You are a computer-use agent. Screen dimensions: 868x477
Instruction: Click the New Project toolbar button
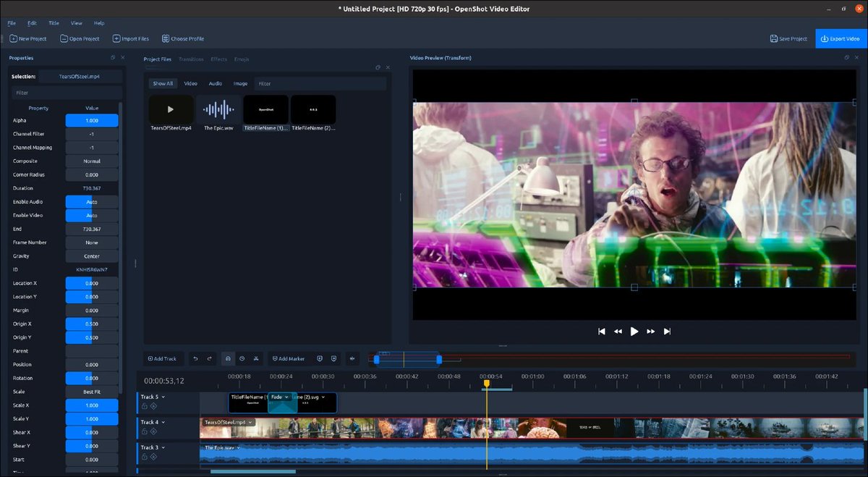[x=30, y=38]
